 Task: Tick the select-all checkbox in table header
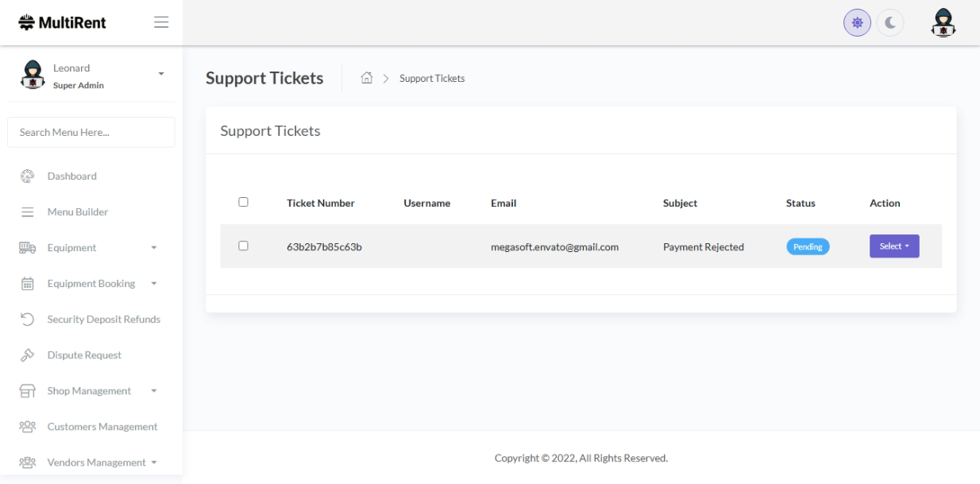tap(244, 202)
